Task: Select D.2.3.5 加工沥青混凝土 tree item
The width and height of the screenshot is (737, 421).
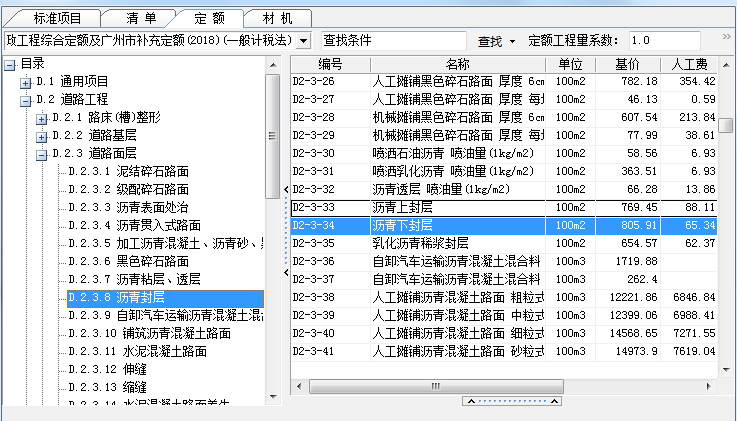Action: click(x=165, y=243)
